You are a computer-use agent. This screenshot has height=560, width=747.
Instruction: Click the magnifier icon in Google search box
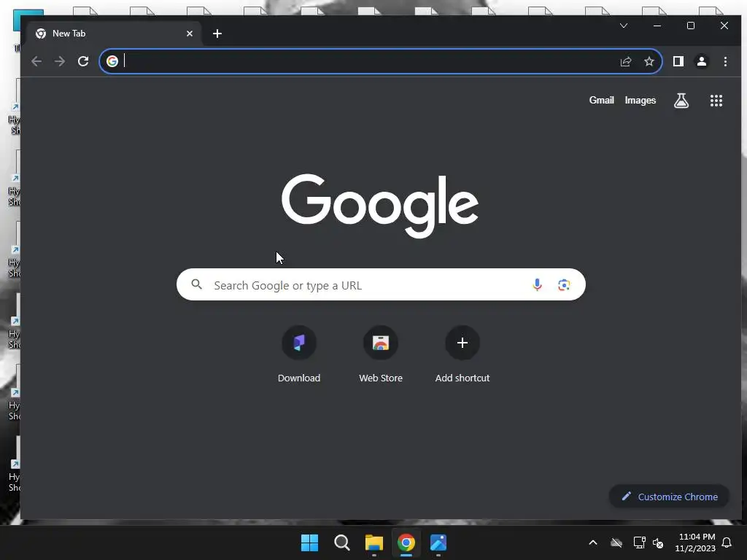[196, 284]
